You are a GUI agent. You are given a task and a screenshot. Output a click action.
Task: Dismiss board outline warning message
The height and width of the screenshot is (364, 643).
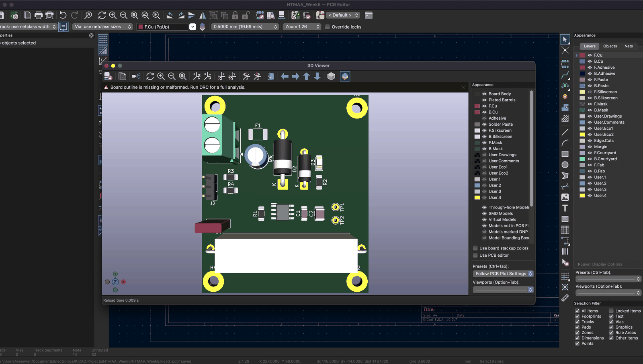tap(463, 87)
